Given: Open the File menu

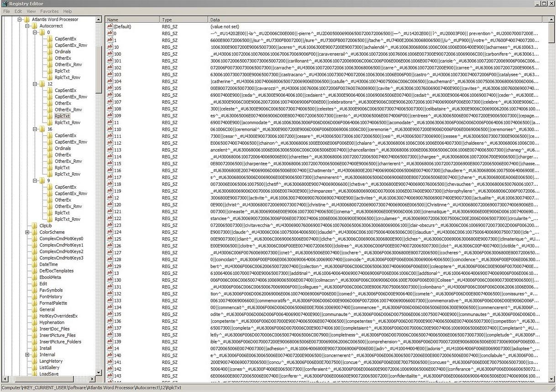Looking at the screenshot, I should point(6,11).
